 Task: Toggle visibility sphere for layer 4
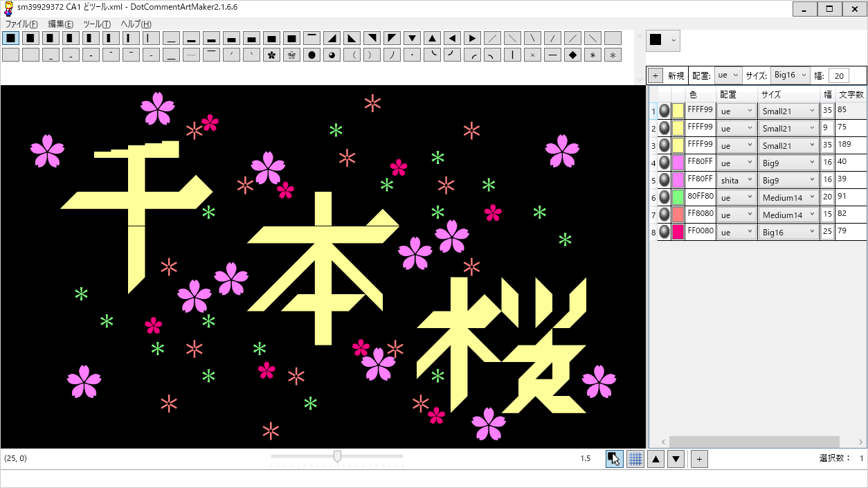(664, 163)
